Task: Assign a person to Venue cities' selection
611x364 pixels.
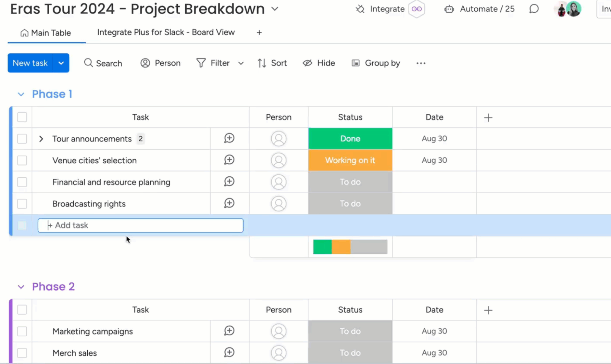Action: [x=278, y=160]
